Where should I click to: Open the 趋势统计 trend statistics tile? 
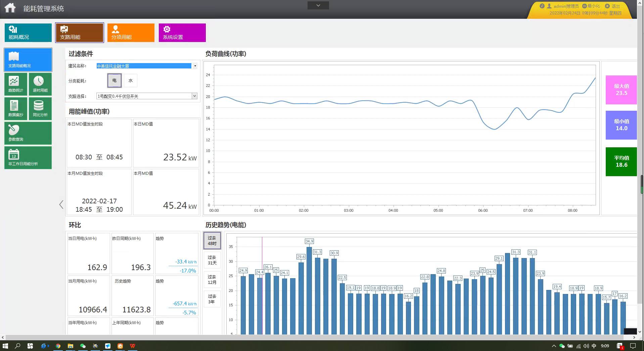(x=16, y=84)
